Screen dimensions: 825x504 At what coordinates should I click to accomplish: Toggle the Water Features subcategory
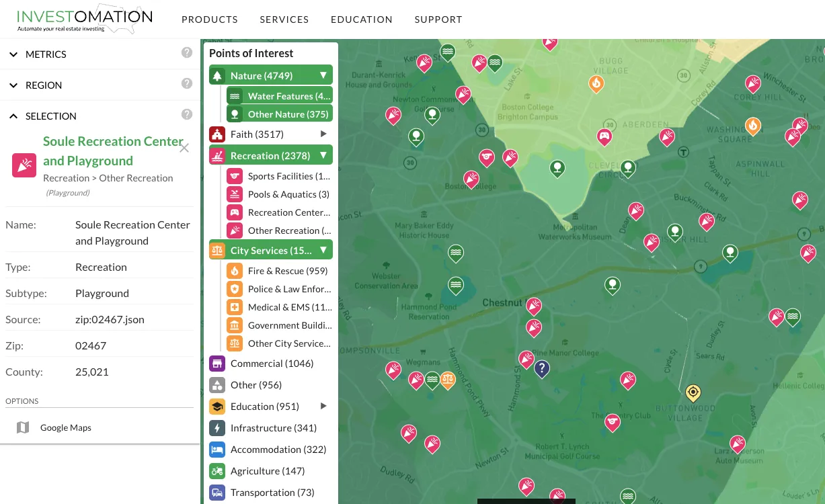coord(280,96)
